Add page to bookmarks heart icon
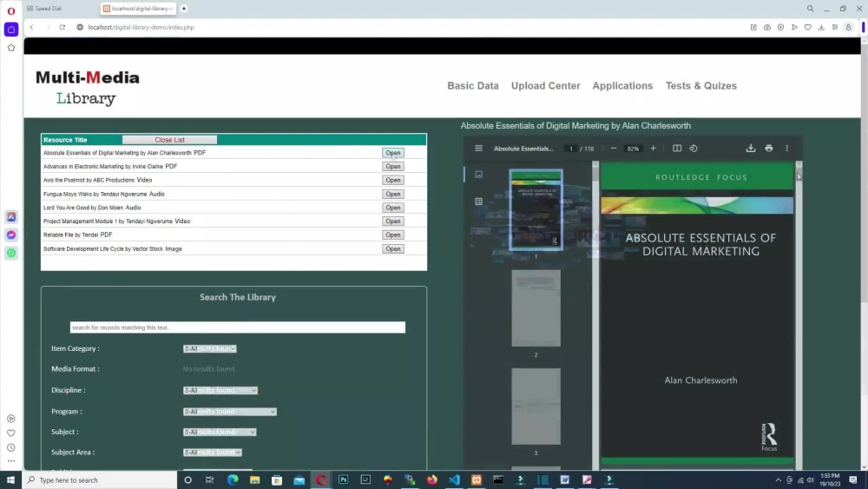Image resolution: width=868 pixels, height=489 pixels. click(x=807, y=27)
